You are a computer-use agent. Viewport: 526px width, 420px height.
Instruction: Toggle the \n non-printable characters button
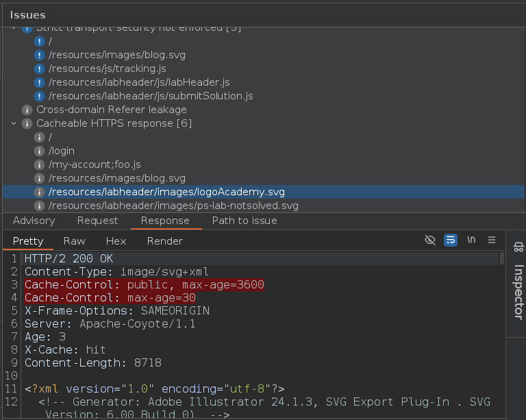pyautogui.click(x=471, y=240)
